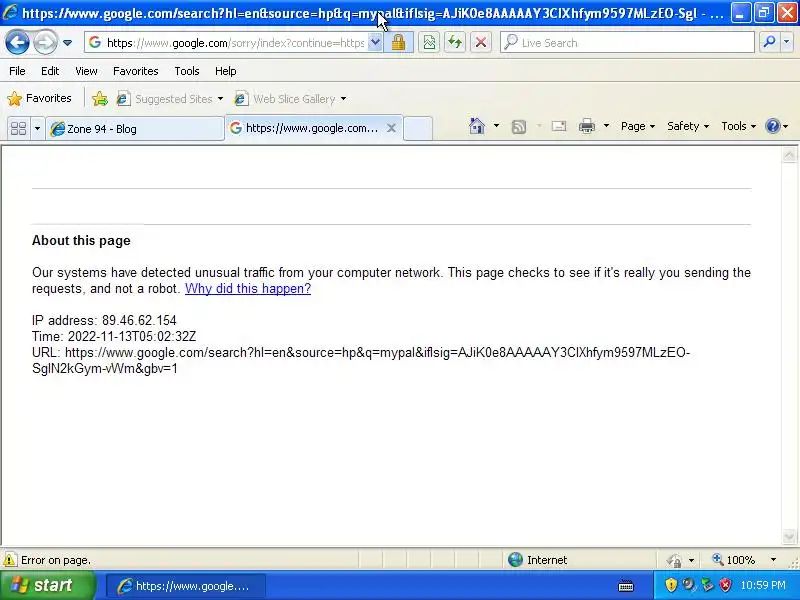Toggle the Compatibility View broken-page icon
Screen dimensions: 800x600
coord(430,42)
